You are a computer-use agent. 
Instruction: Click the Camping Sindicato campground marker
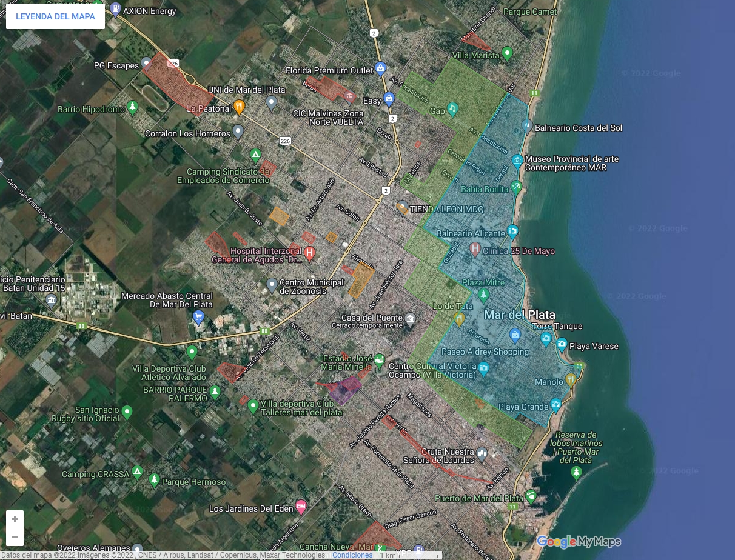coord(256,155)
